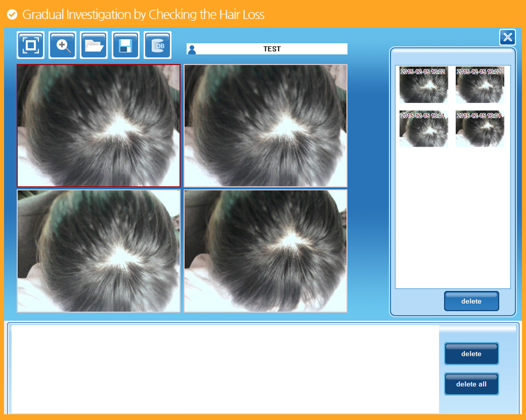Choose the left 13:01 thumbnail
Image resolution: width=526 pixels, height=420 pixels.
[x=424, y=129]
